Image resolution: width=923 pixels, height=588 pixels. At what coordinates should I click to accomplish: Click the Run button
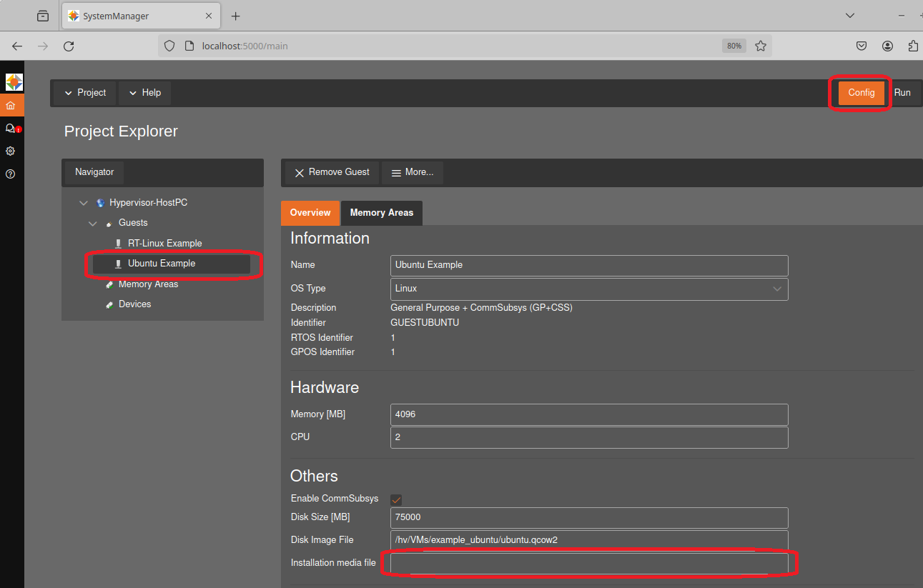(x=902, y=93)
